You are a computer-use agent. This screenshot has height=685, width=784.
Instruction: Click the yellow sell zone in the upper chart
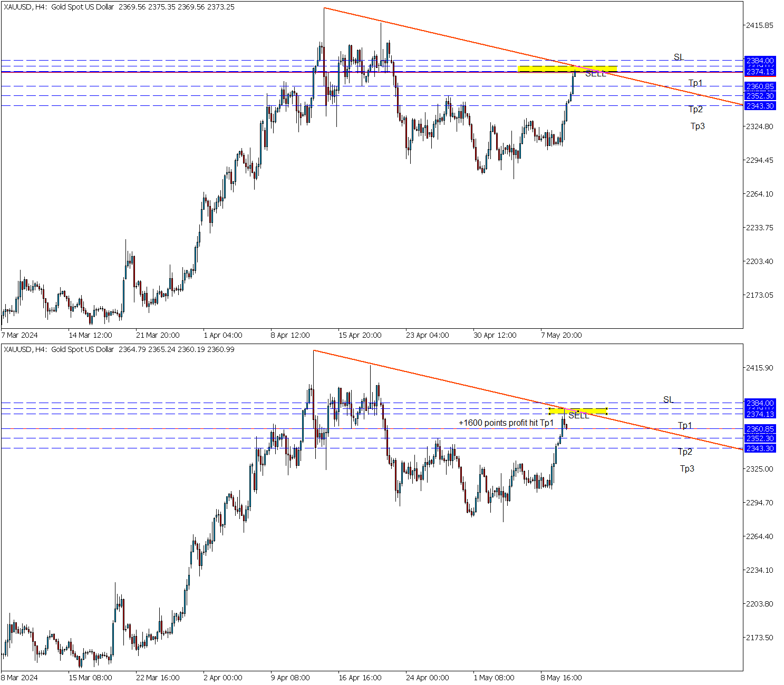(567, 69)
